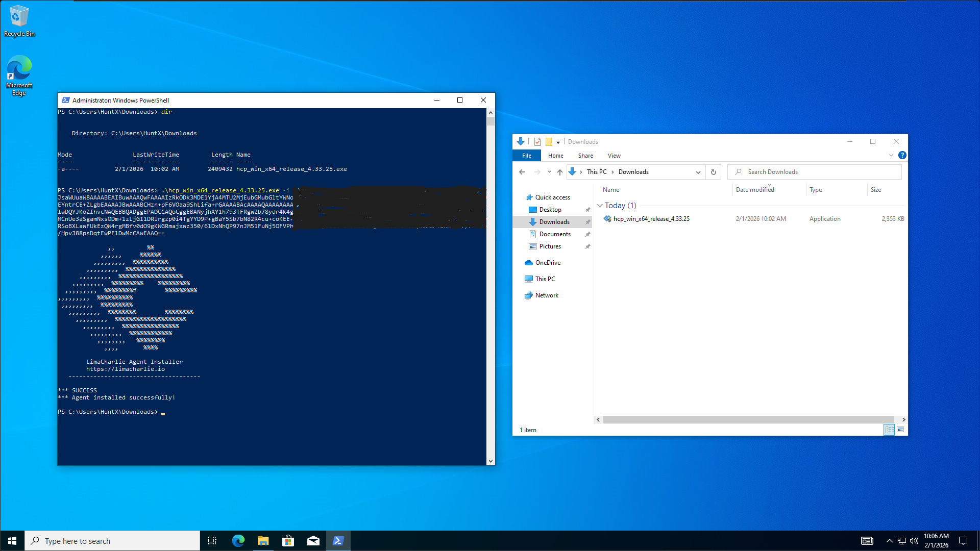The image size is (980, 551).
Task: Click the PowerShell scrollbar down arrow
Action: 491,461
